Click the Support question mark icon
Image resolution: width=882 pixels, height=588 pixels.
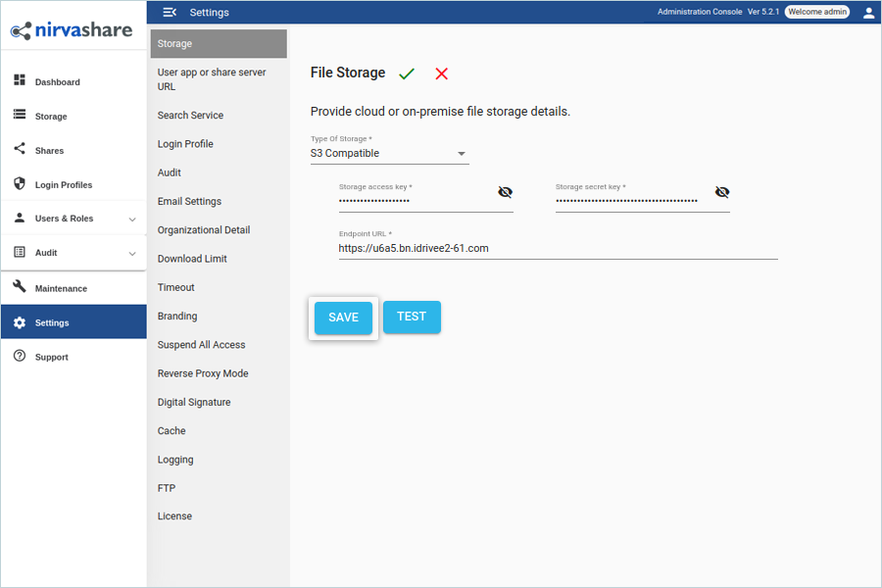(x=20, y=356)
